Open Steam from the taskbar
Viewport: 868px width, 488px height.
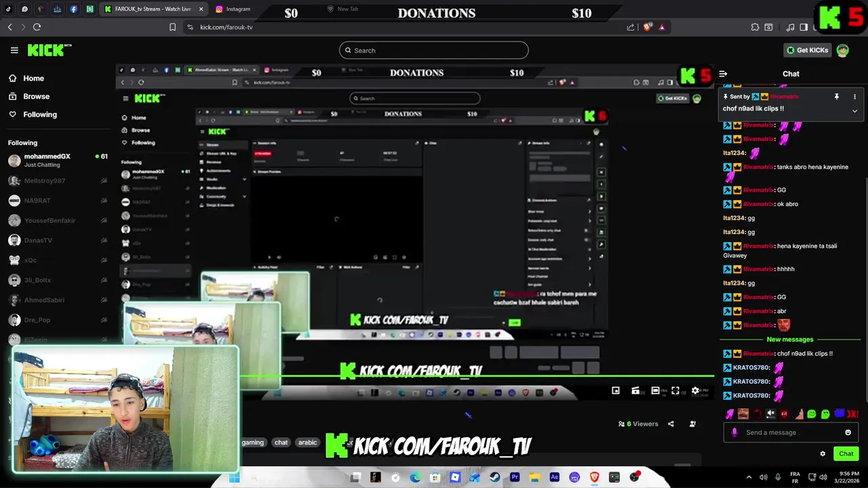494,477
